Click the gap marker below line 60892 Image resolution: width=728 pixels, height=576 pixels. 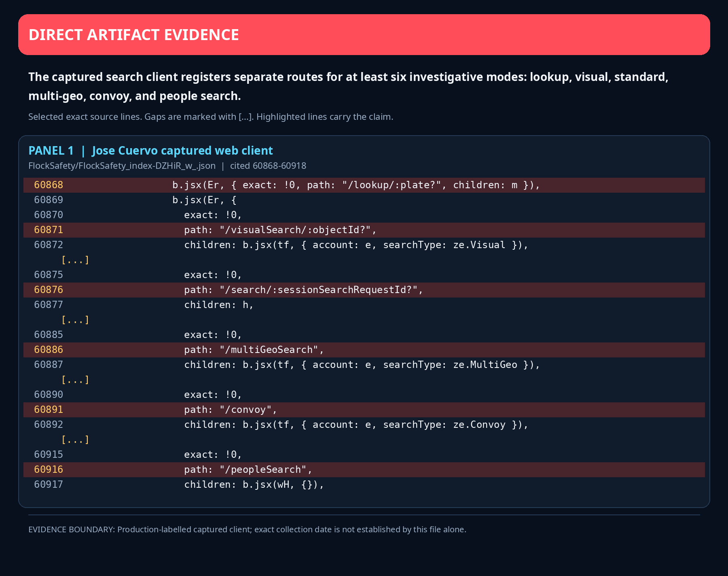[75, 440]
